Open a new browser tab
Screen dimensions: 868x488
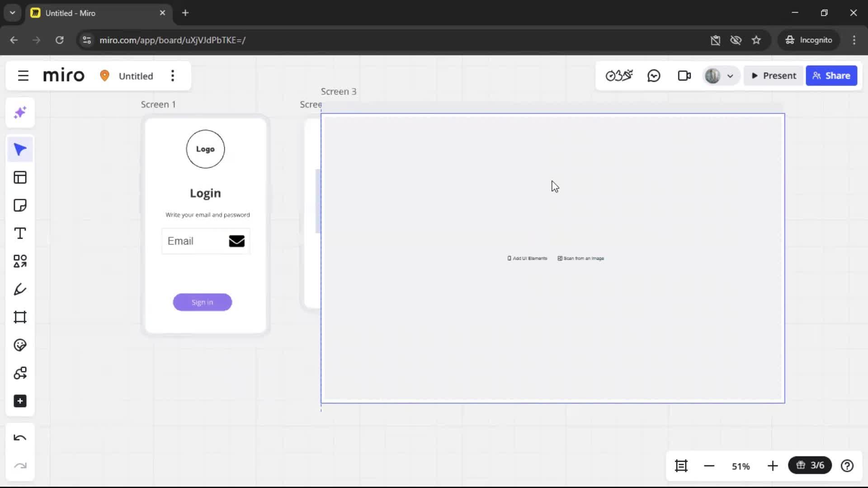click(x=185, y=13)
